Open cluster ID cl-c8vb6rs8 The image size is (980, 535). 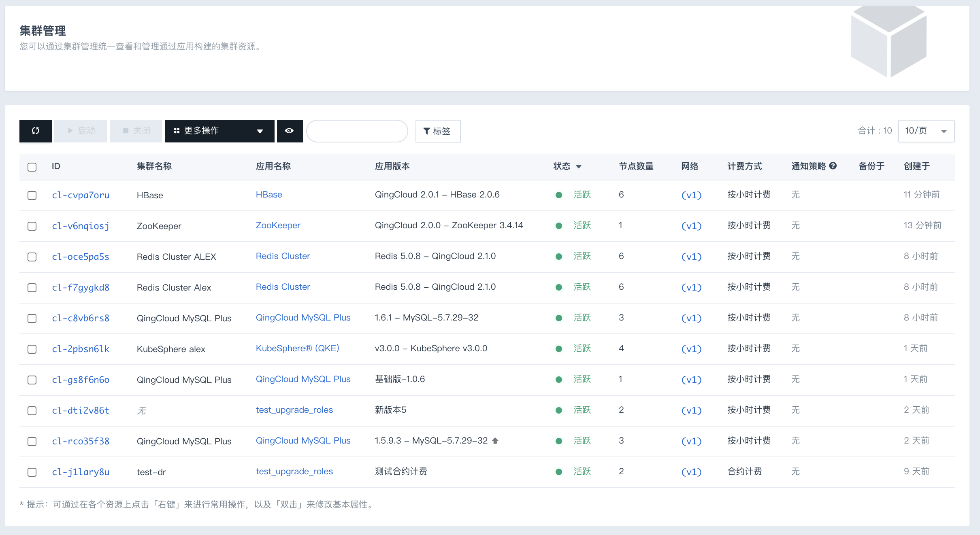point(81,318)
